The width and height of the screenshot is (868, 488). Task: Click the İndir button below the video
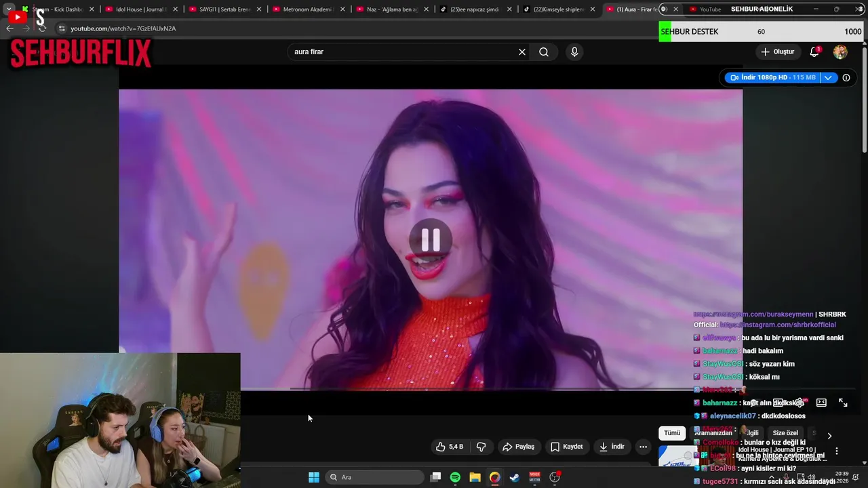pyautogui.click(x=612, y=447)
